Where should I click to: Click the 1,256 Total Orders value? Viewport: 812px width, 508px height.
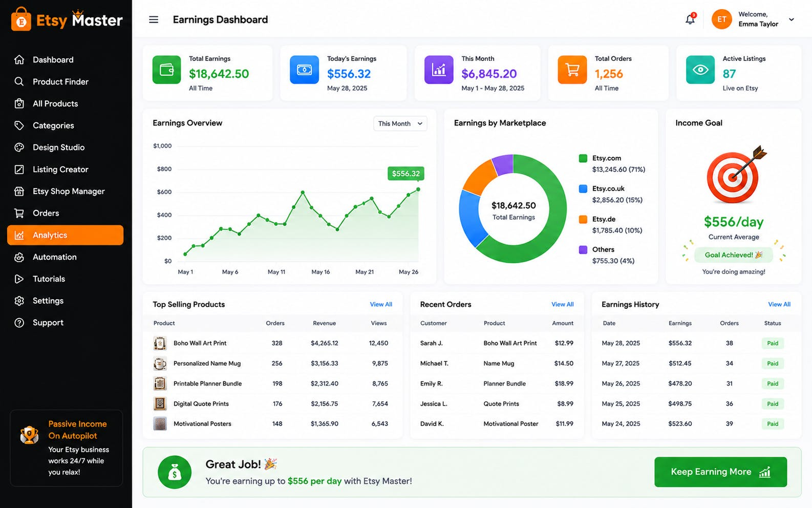(609, 74)
